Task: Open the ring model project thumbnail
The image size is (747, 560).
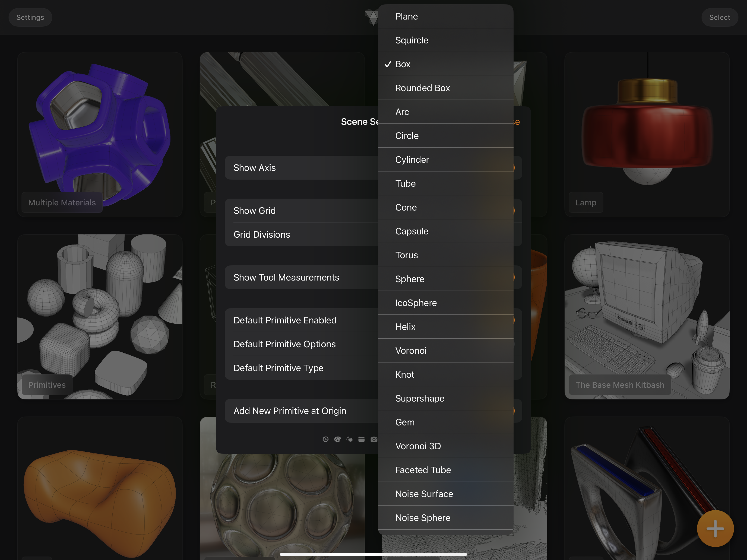Action: tap(647, 488)
